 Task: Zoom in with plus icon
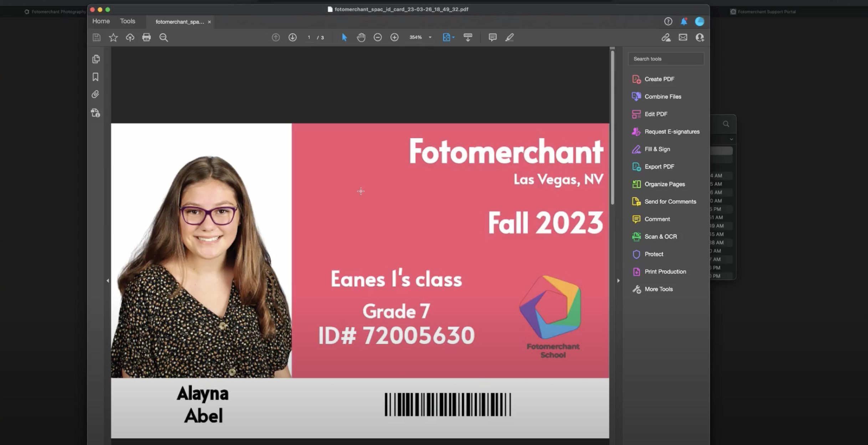(x=394, y=37)
